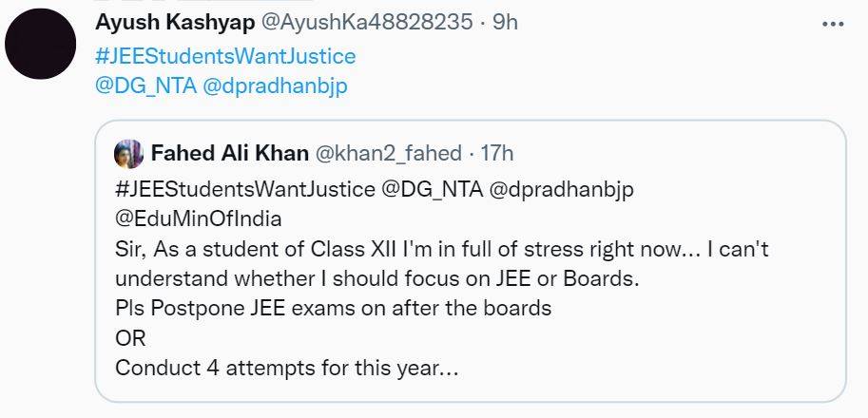Image resolution: width=868 pixels, height=418 pixels.
Task: Click Fahed Ali Khan's small avatar
Action: coord(128,153)
